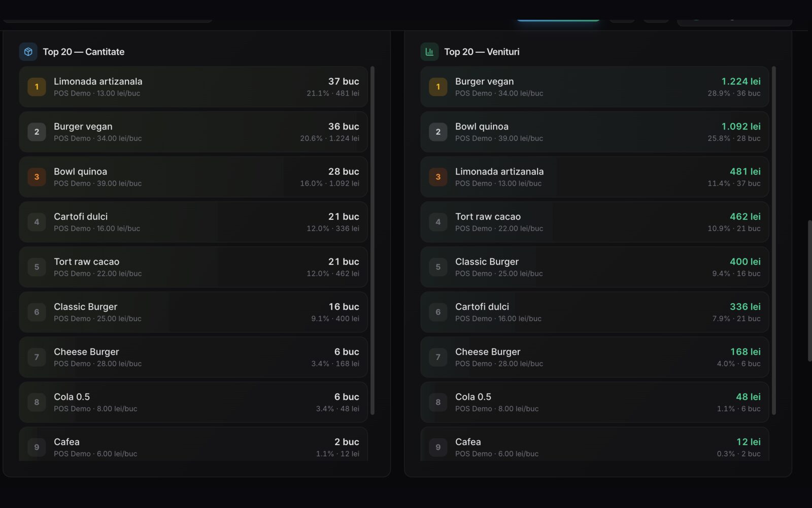The width and height of the screenshot is (812, 508).
Task: Click the Cantitate list scrollbar
Action: pos(373,240)
